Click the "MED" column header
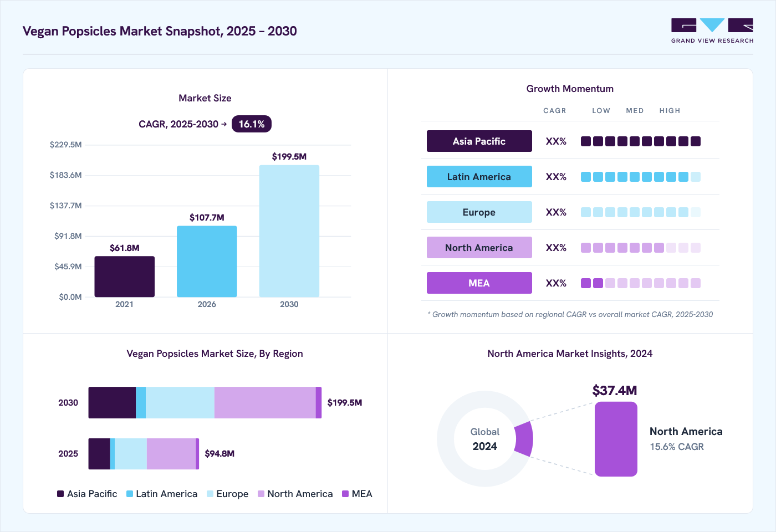Viewport: 776px width, 532px height. pos(635,111)
